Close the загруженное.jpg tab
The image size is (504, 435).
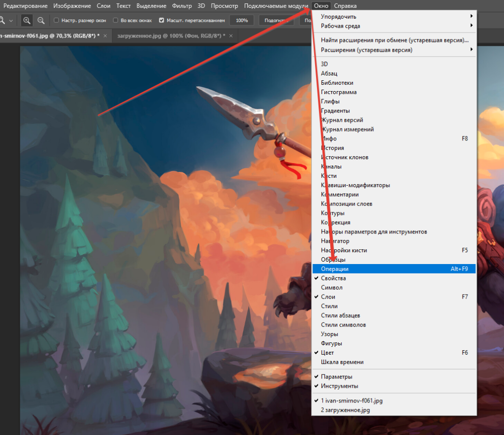[231, 35]
